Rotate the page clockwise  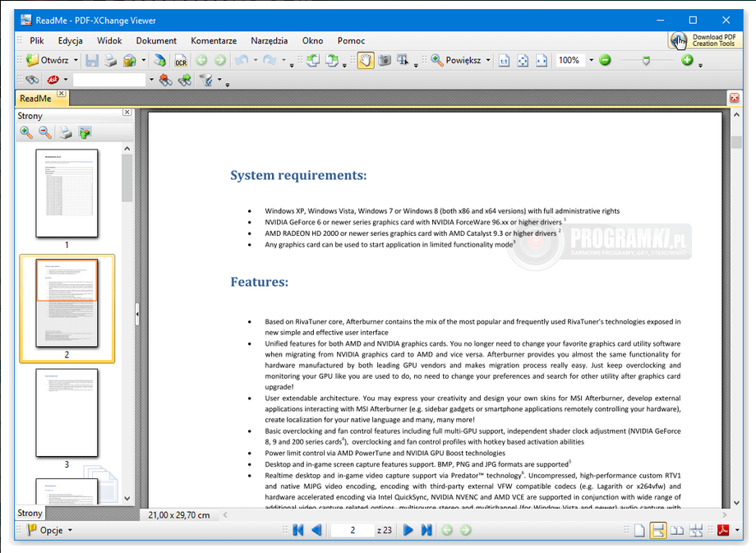click(332, 60)
